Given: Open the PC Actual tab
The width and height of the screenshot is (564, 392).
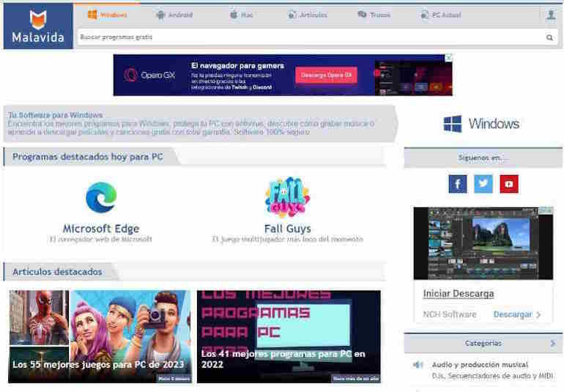Looking at the screenshot, I should tap(441, 15).
